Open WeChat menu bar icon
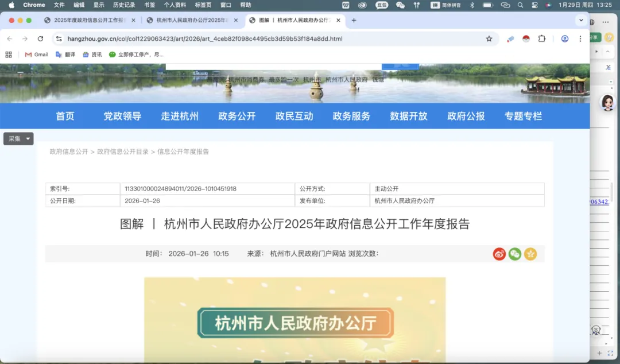Image resolution: width=620 pixels, height=364 pixels. (400, 5)
